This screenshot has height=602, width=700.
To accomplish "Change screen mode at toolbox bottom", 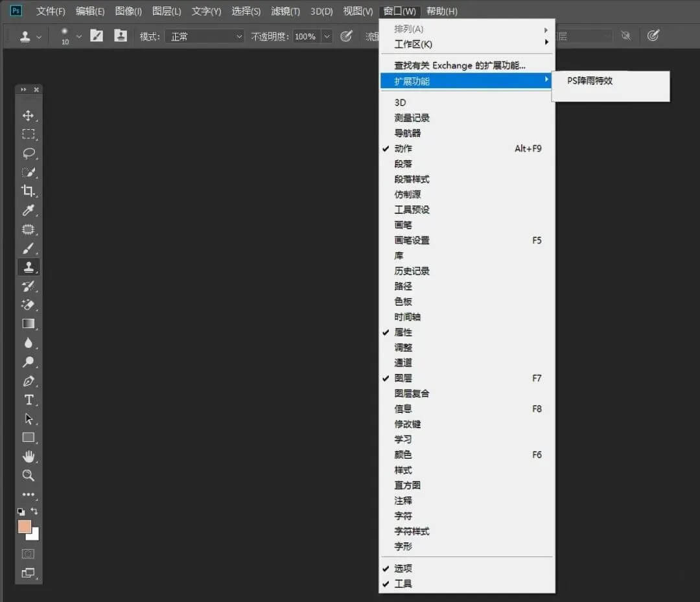I will pos(28,573).
